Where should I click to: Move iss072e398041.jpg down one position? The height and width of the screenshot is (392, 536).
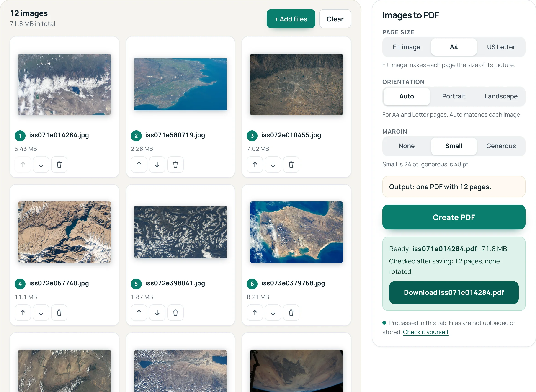[x=157, y=313]
